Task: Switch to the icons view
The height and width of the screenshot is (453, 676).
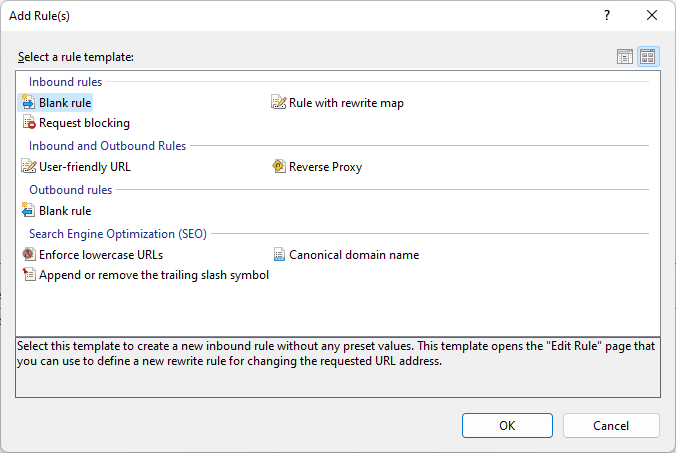Action: point(647,57)
